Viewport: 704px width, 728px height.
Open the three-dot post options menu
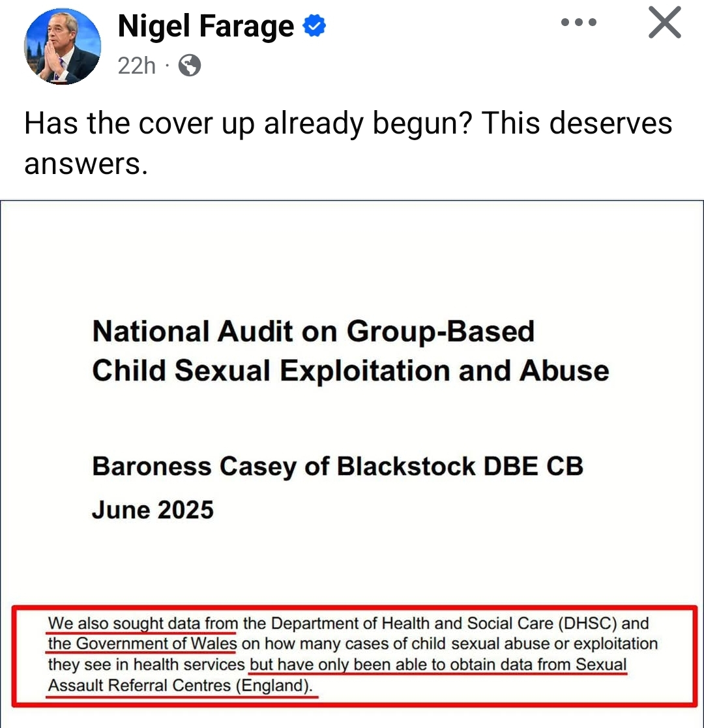(x=578, y=23)
